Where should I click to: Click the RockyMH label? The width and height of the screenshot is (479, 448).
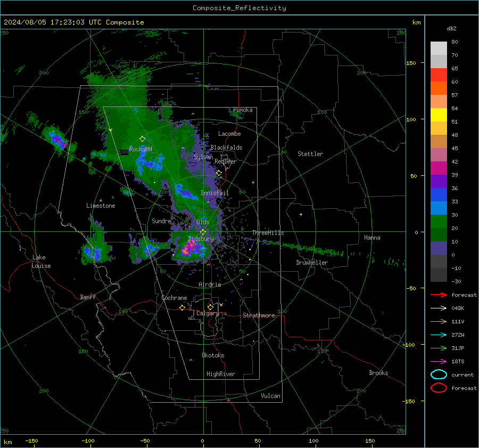pyautogui.click(x=141, y=149)
